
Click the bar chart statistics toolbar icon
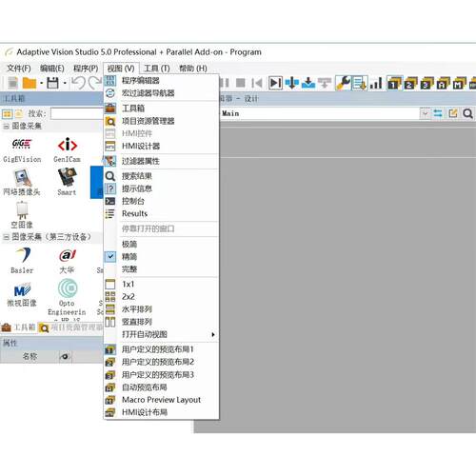376,83
